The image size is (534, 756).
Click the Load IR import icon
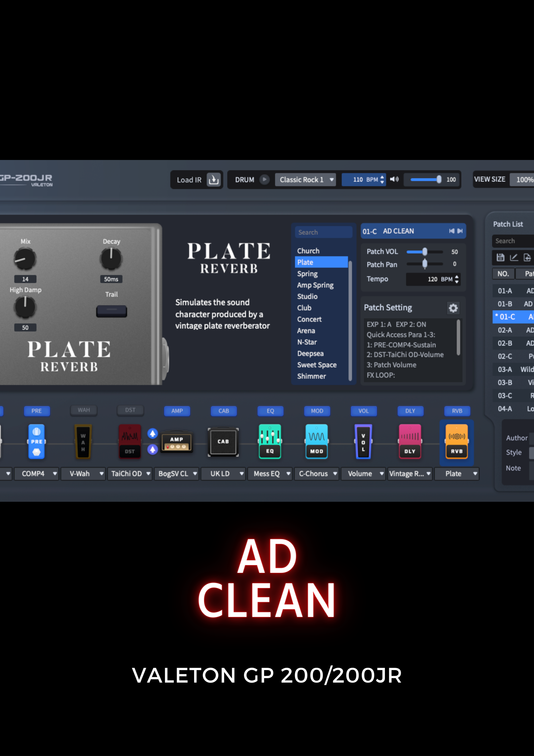coord(214,180)
